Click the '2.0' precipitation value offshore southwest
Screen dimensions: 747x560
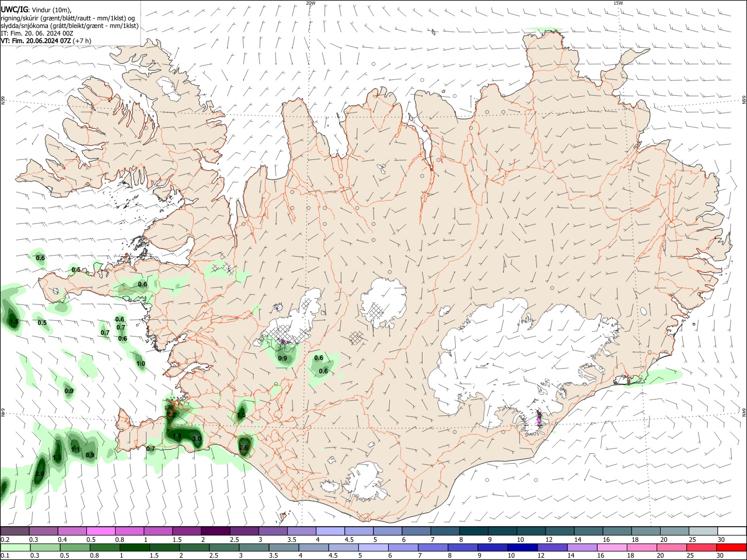(x=40, y=474)
